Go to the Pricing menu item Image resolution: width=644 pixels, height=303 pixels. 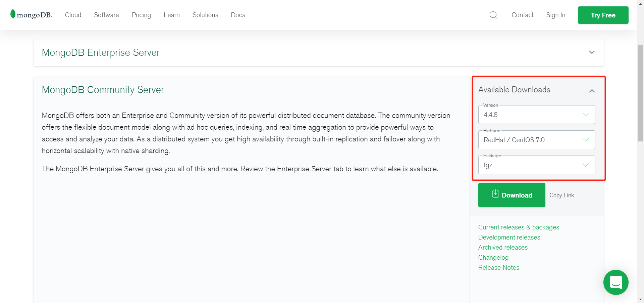pyautogui.click(x=141, y=15)
